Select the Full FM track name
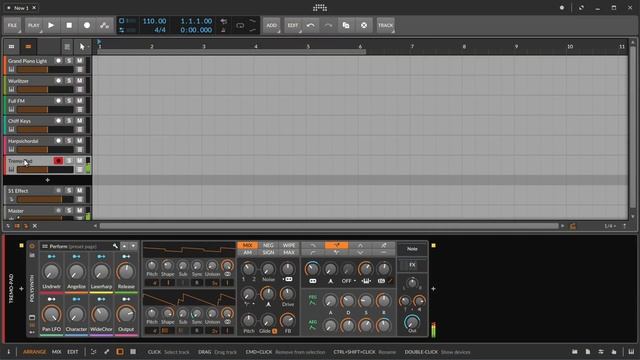This screenshot has height=360, width=640. click(16, 101)
